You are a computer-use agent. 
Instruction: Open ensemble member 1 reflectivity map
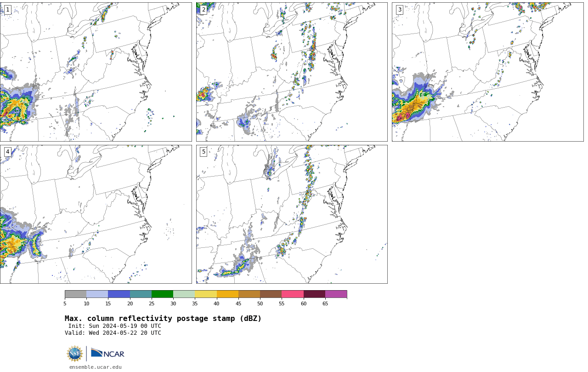[x=96, y=72]
